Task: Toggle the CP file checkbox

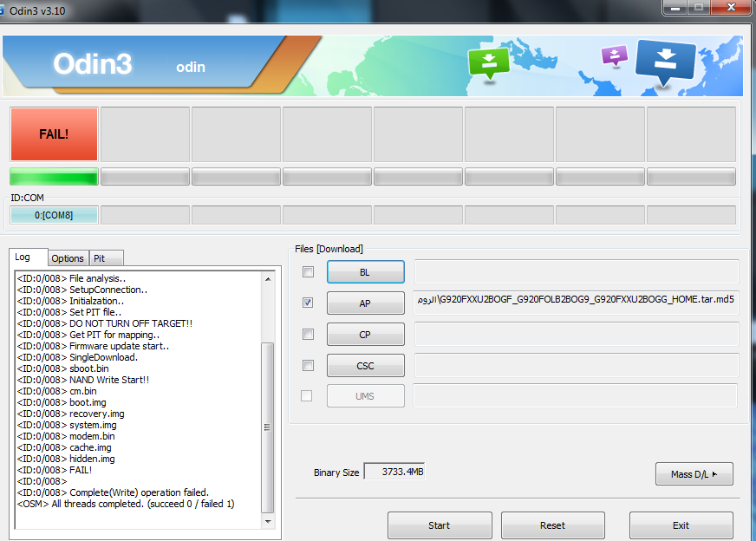Action: coord(308,334)
